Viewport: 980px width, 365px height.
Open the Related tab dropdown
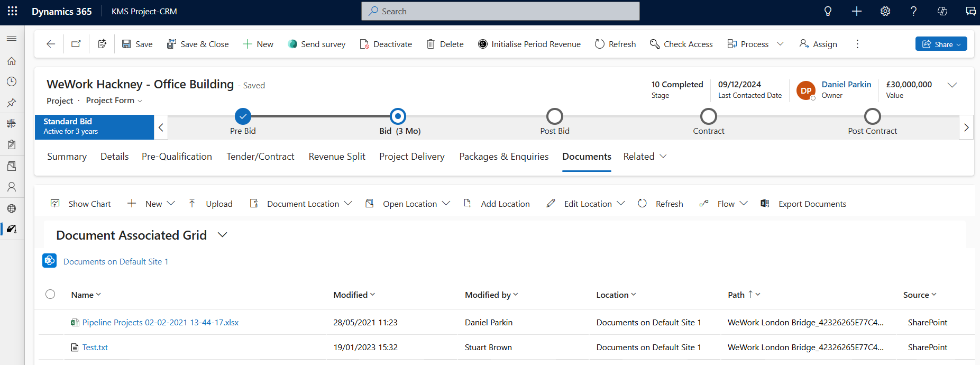coord(645,157)
